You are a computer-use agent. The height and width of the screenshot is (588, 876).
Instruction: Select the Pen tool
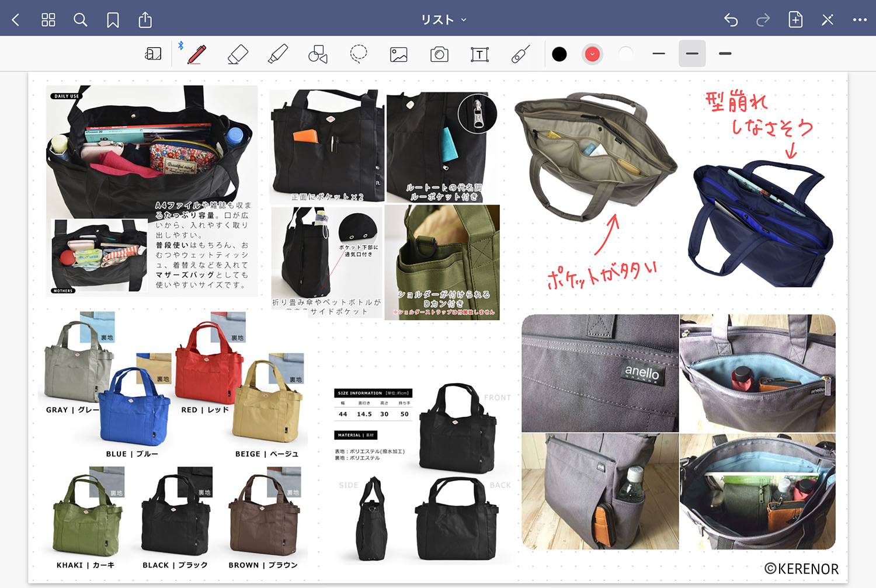coord(197,54)
